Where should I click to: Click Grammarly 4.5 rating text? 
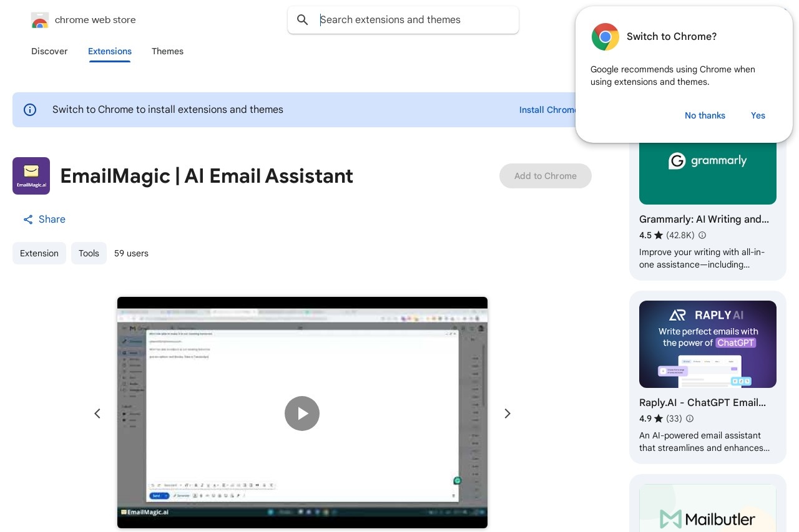point(645,235)
